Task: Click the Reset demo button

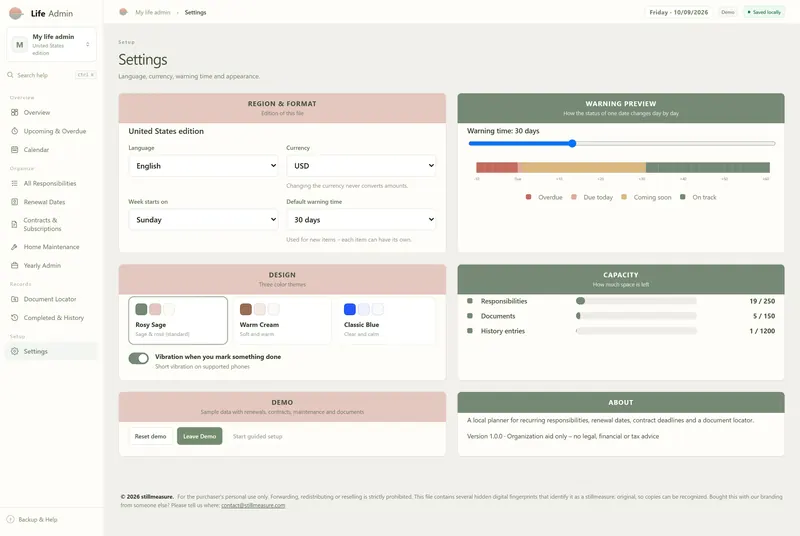Action: click(x=151, y=436)
